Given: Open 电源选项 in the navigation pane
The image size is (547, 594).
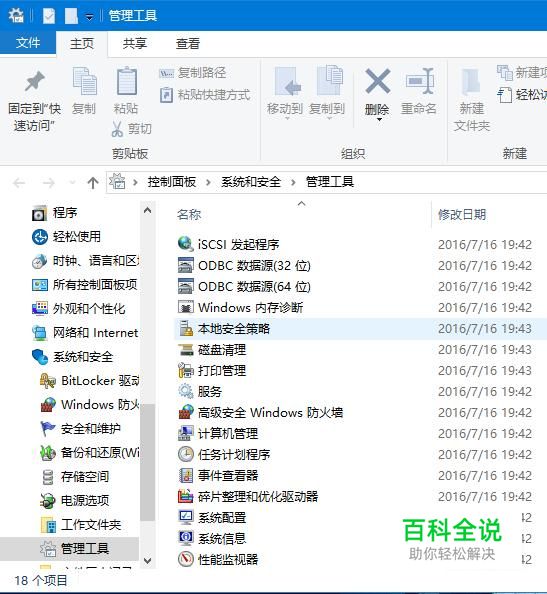Looking at the screenshot, I should click(85, 500).
